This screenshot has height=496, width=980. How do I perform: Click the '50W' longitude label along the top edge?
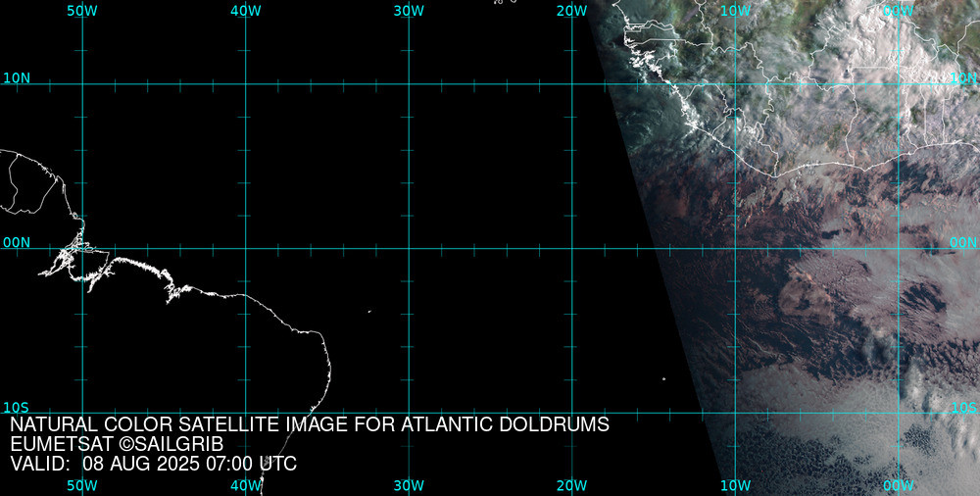coord(82,11)
